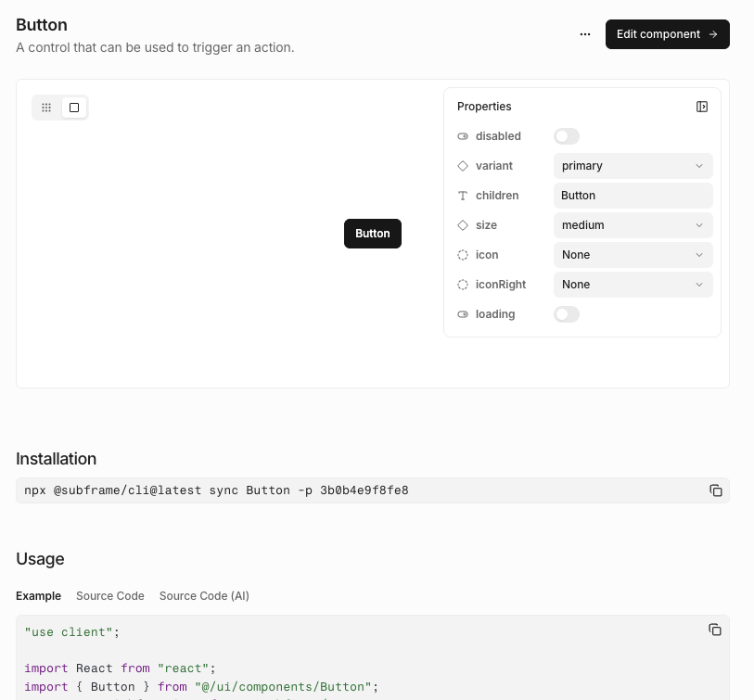Open the iconRight dropdown
Image resolution: width=754 pixels, height=700 pixels.
633,285
